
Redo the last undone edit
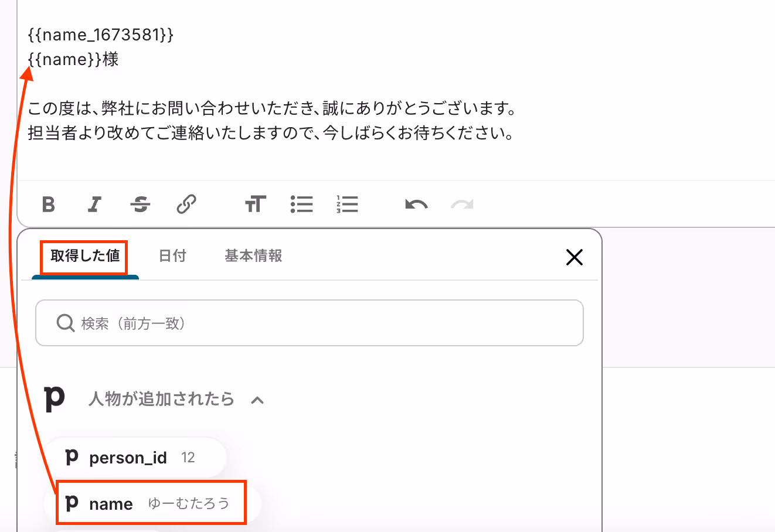(462, 204)
